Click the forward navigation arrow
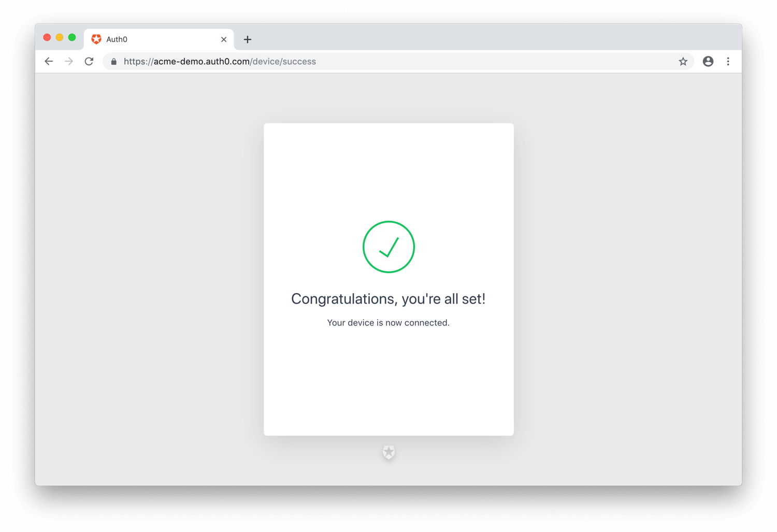This screenshot has height=532, width=777. point(69,61)
